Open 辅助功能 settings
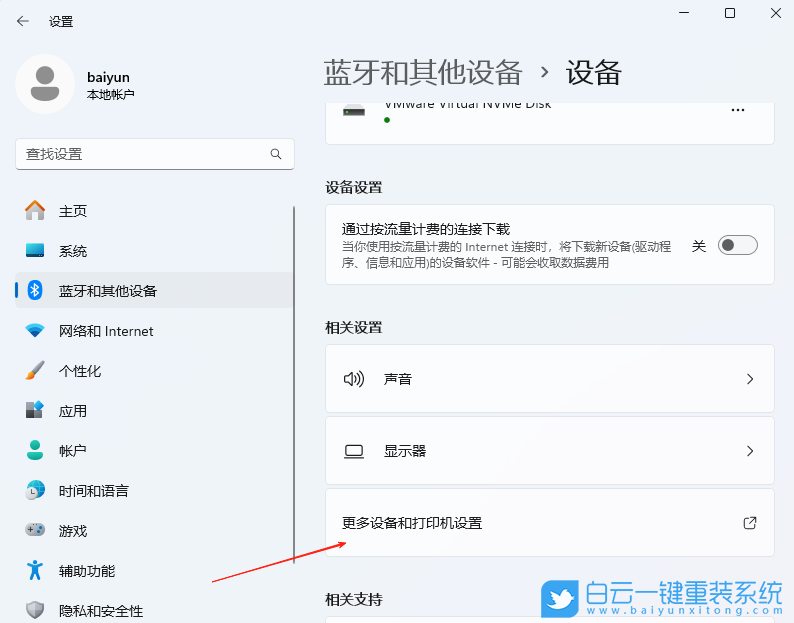The height and width of the screenshot is (623, 794). 154,570
